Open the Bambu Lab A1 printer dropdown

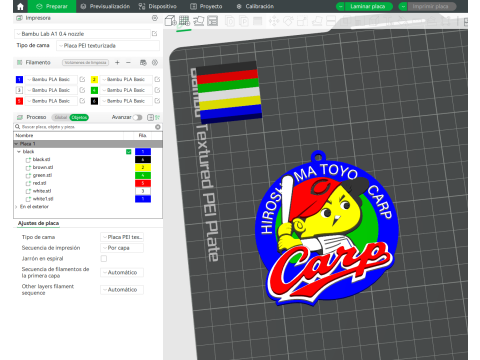coord(82,34)
